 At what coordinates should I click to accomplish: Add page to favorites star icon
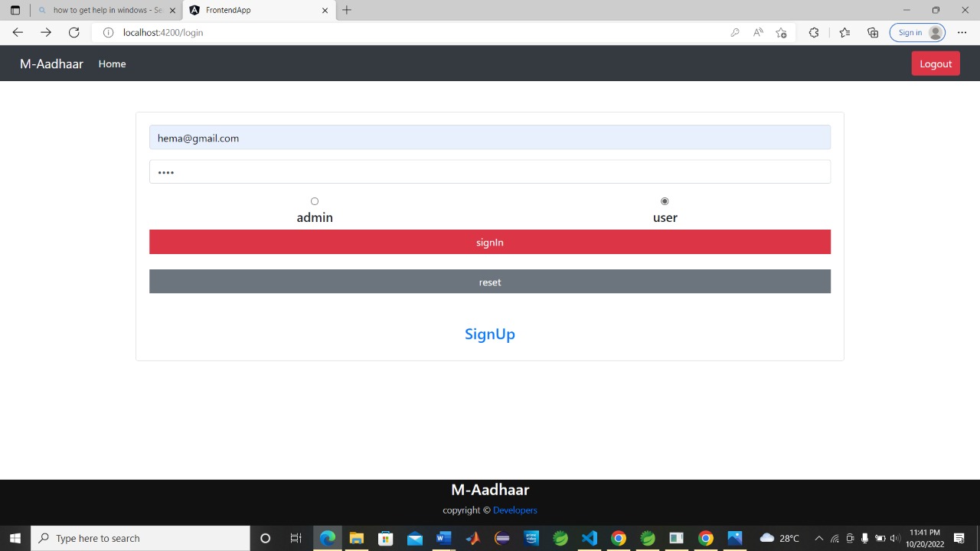781,32
